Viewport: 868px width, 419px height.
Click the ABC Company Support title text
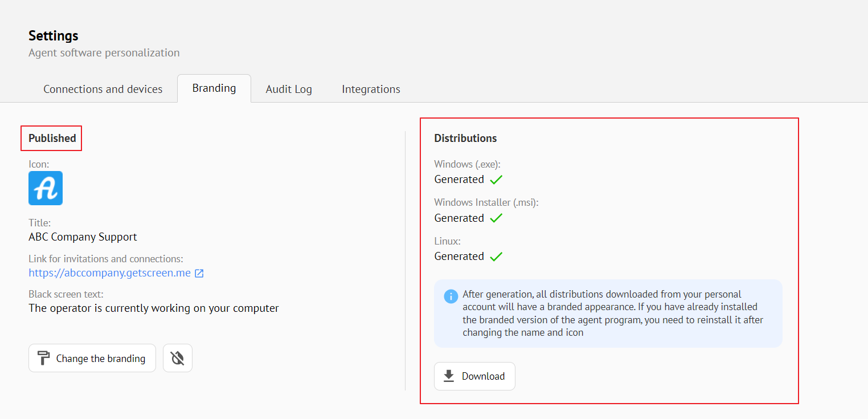point(83,237)
